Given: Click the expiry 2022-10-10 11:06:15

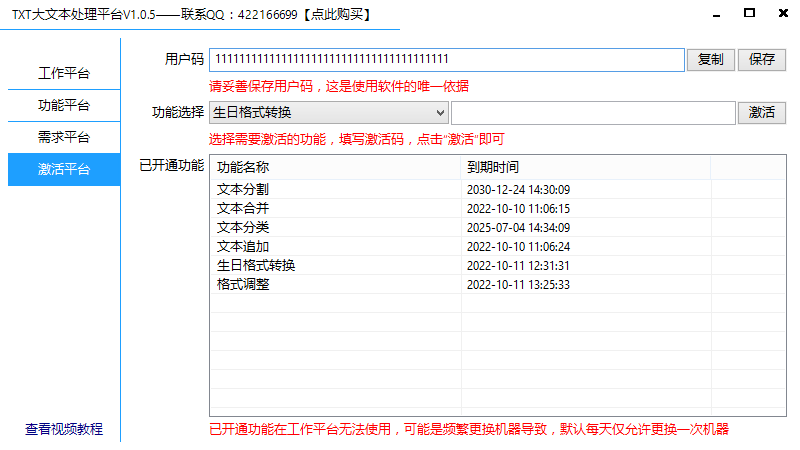Looking at the screenshot, I should 518,209.
